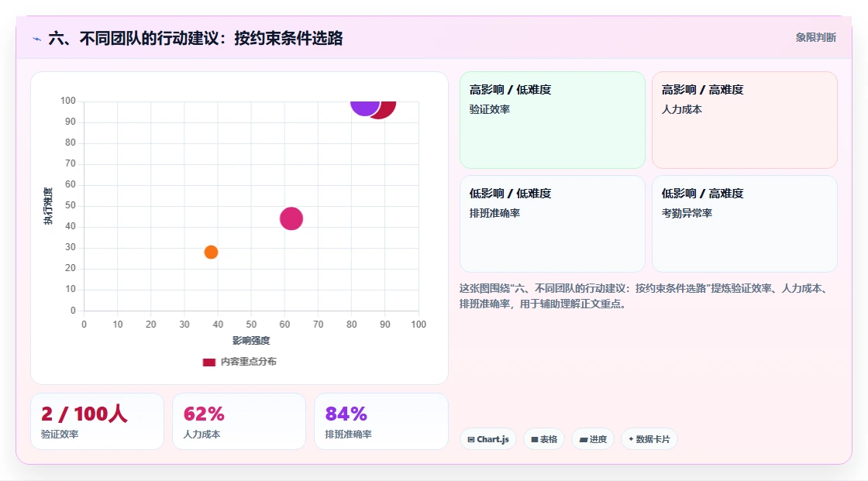Open the 62% 人力成本 stat card
This screenshot has height=481, width=868.
tap(239, 421)
